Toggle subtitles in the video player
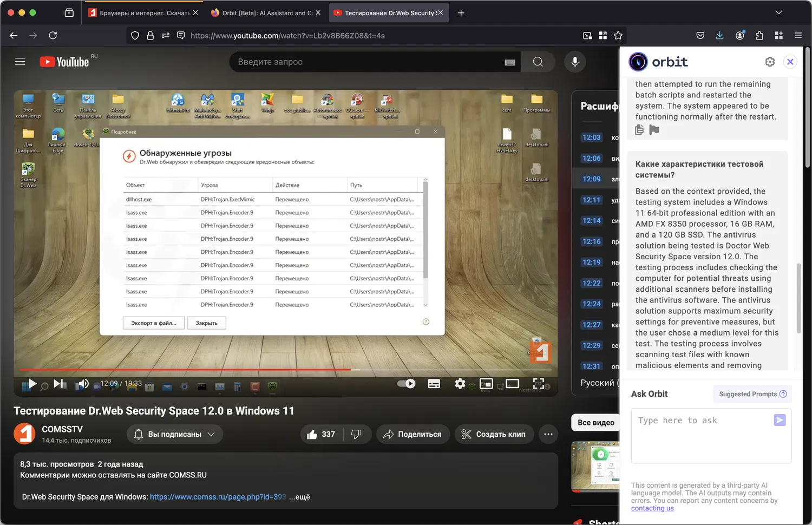 (x=434, y=384)
